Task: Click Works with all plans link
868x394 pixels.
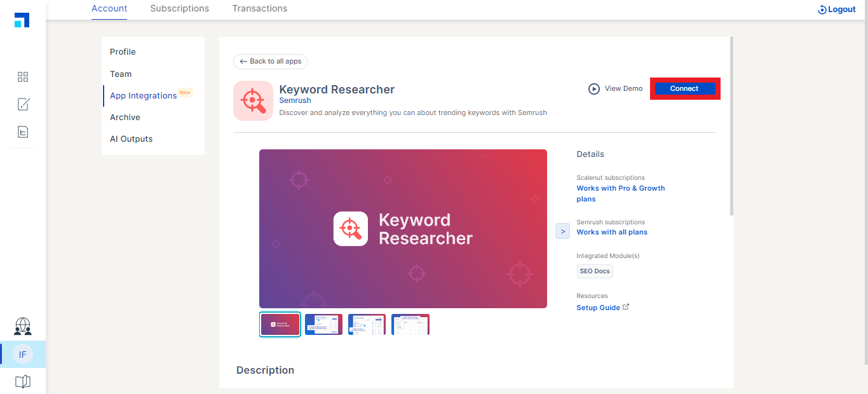Action: point(612,233)
